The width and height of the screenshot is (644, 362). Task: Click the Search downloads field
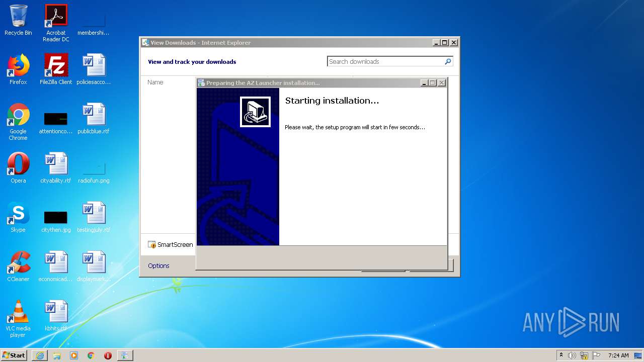tap(385, 61)
